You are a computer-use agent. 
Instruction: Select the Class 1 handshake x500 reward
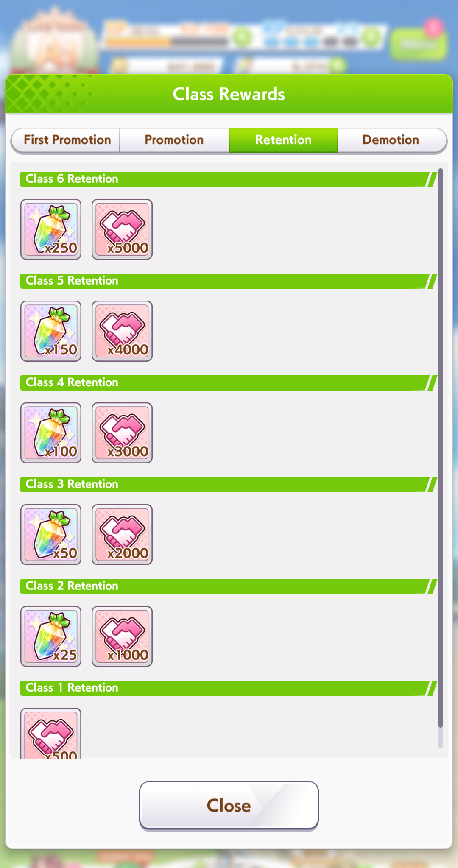[51, 733]
